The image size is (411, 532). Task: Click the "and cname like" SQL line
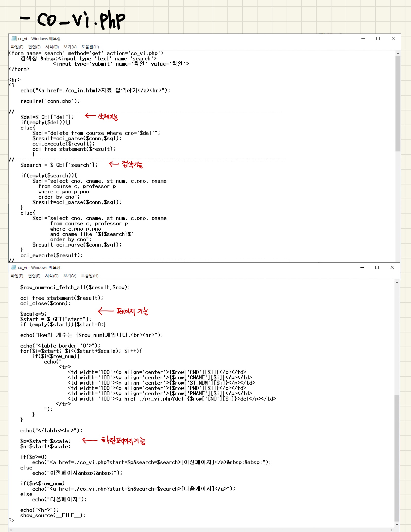pos(92,234)
